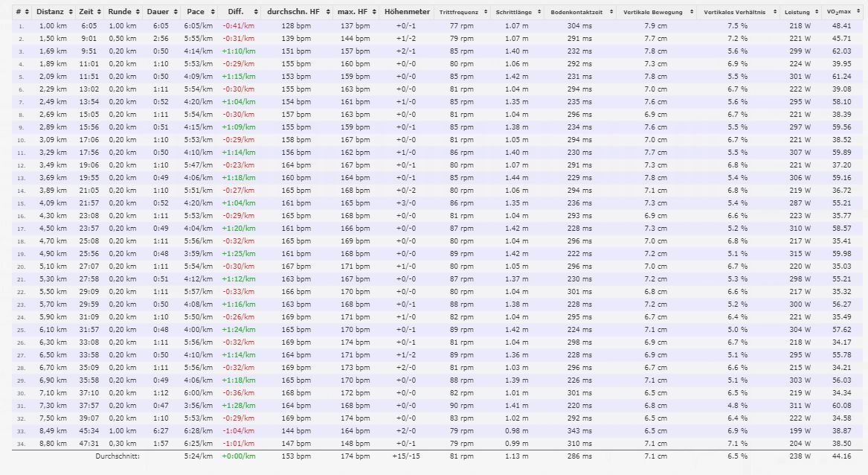868x475 pixels.
Task: Click the sort arrows beside Zeit
Action: pos(100,13)
